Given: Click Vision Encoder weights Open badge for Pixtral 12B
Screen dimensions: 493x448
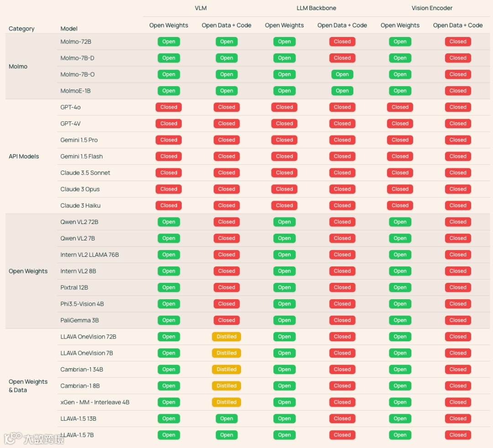Looking at the screenshot, I should coord(400,287).
